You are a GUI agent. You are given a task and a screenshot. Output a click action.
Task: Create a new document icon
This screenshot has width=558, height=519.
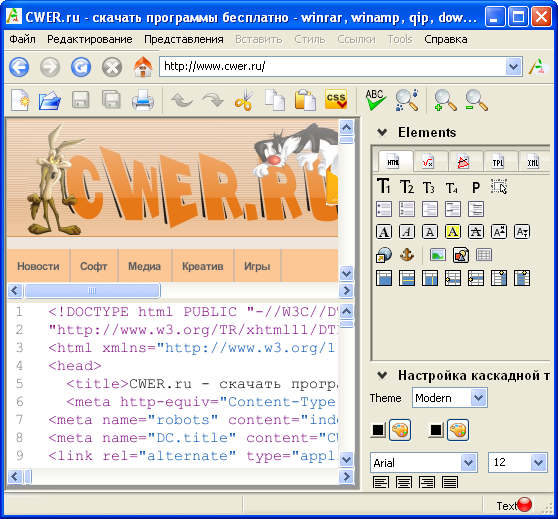(20, 100)
